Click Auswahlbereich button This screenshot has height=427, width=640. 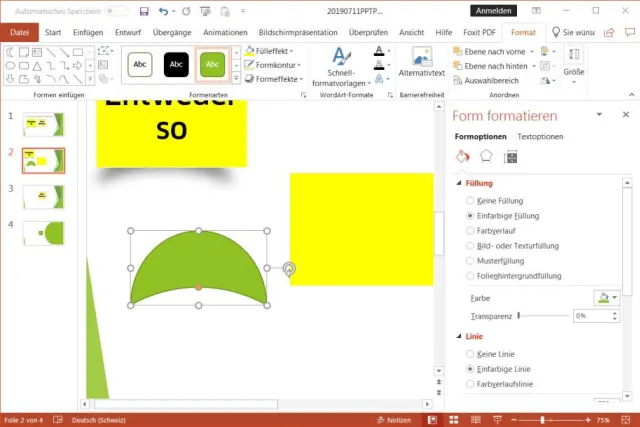click(491, 79)
